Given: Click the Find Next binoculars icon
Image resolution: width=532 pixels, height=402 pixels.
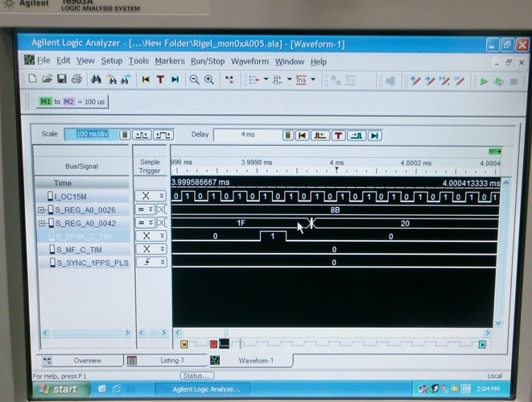Looking at the screenshot, I should [112, 80].
